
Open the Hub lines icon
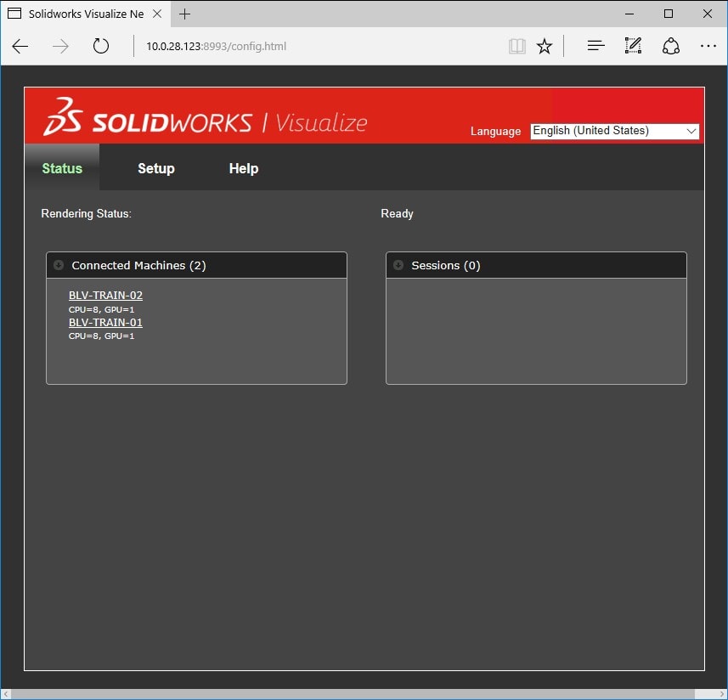595,46
